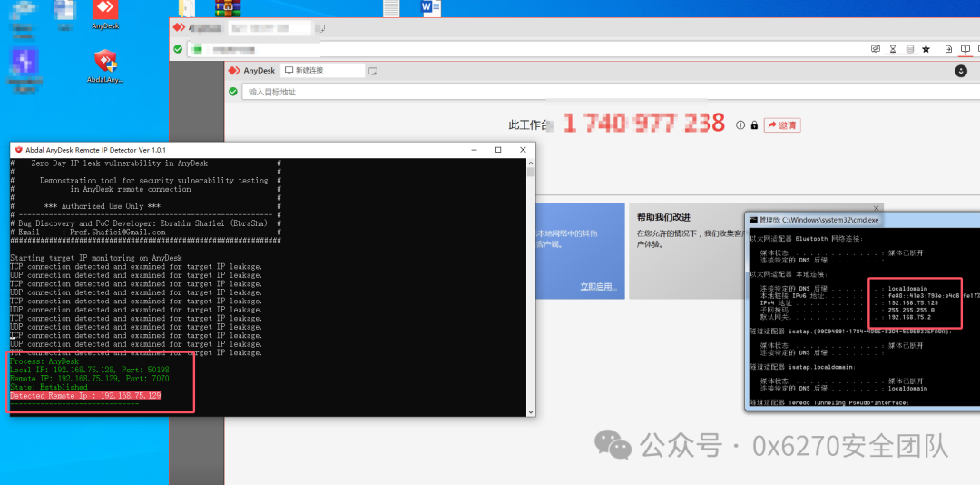Viewport: 980px width, 485px height.
Task: Click the Abdal detector window title icon
Action: pyautogui.click(x=18, y=150)
